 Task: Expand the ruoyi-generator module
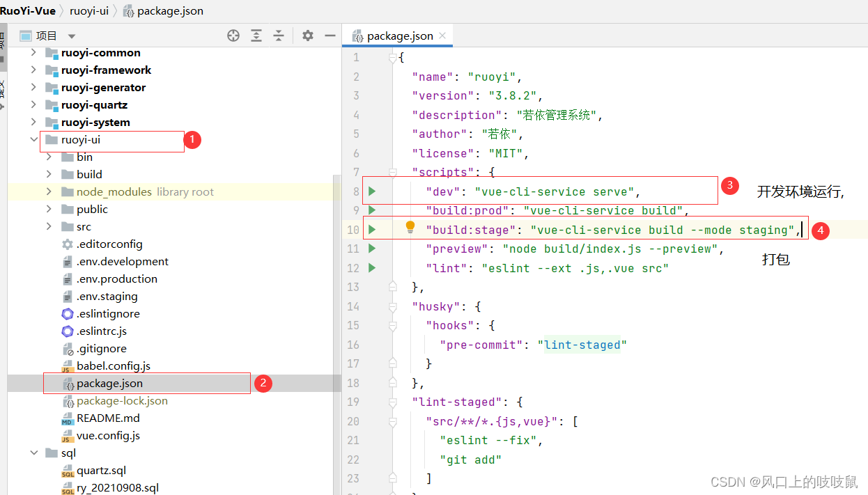pyautogui.click(x=33, y=87)
